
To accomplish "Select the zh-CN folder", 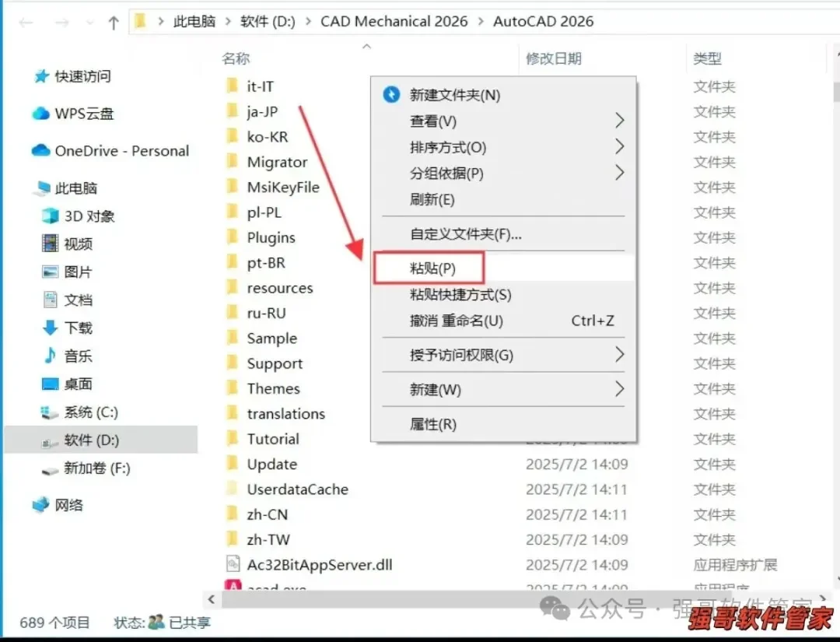I will [x=267, y=514].
